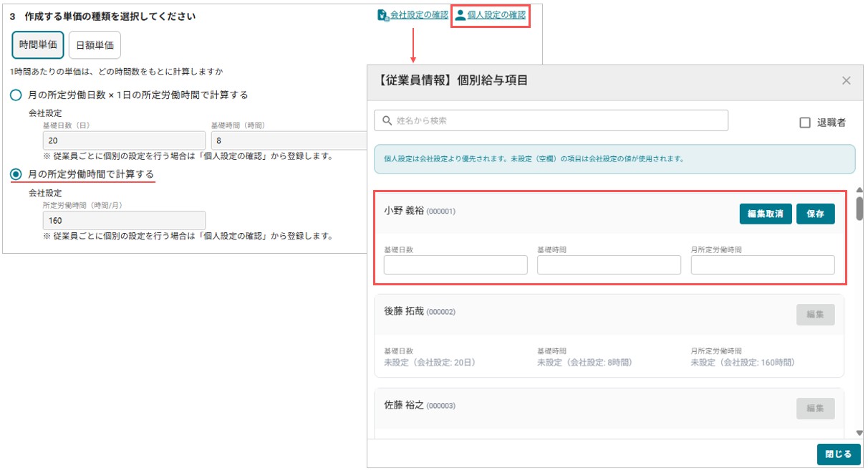
Task: Click the 基礎日数（日） field showing 20
Action: coord(124,141)
